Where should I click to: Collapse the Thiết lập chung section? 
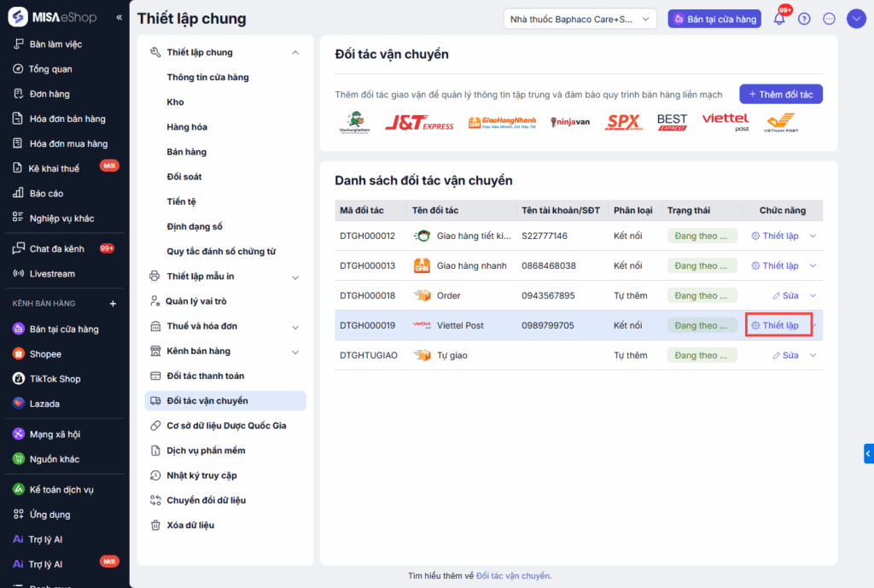(x=295, y=52)
